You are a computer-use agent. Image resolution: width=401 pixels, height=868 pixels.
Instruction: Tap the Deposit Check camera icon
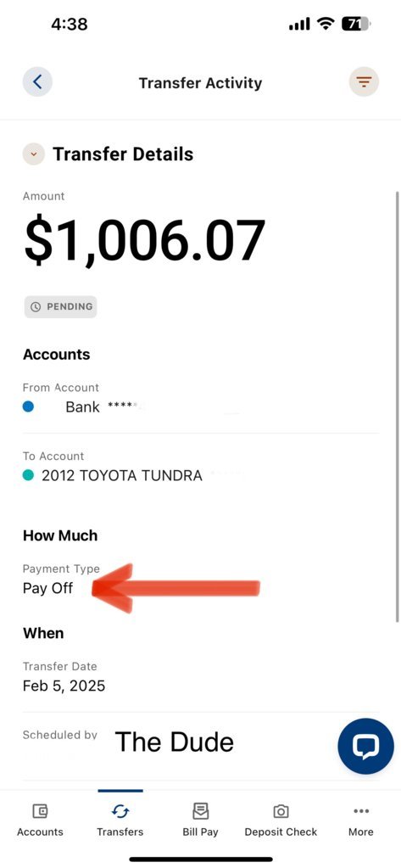tap(281, 811)
